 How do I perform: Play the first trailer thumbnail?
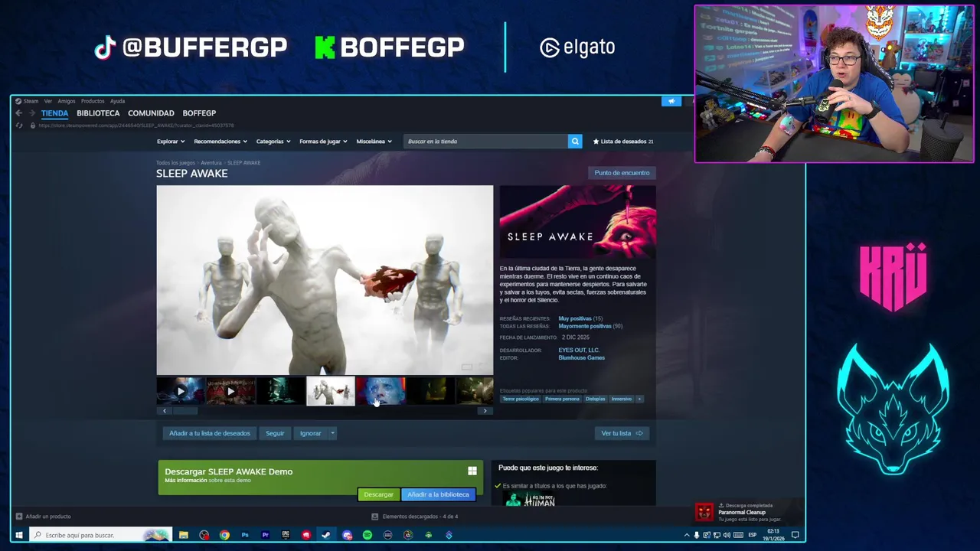[181, 391]
